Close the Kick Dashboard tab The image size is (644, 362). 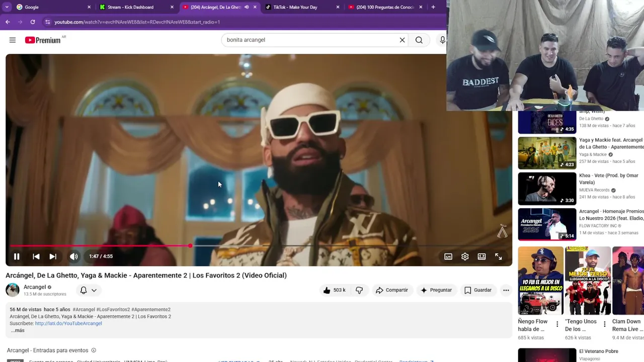[172, 7]
